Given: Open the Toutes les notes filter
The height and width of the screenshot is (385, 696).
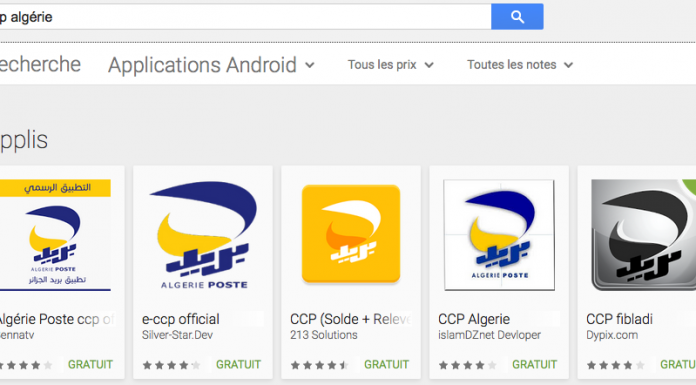Looking at the screenshot, I should 520,65.
